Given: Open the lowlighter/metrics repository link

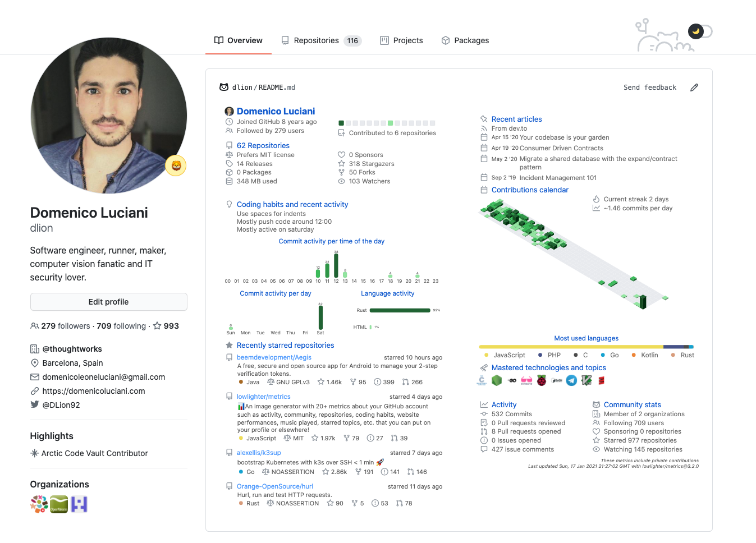Looking at the screenshot, I should click(263, 397).
